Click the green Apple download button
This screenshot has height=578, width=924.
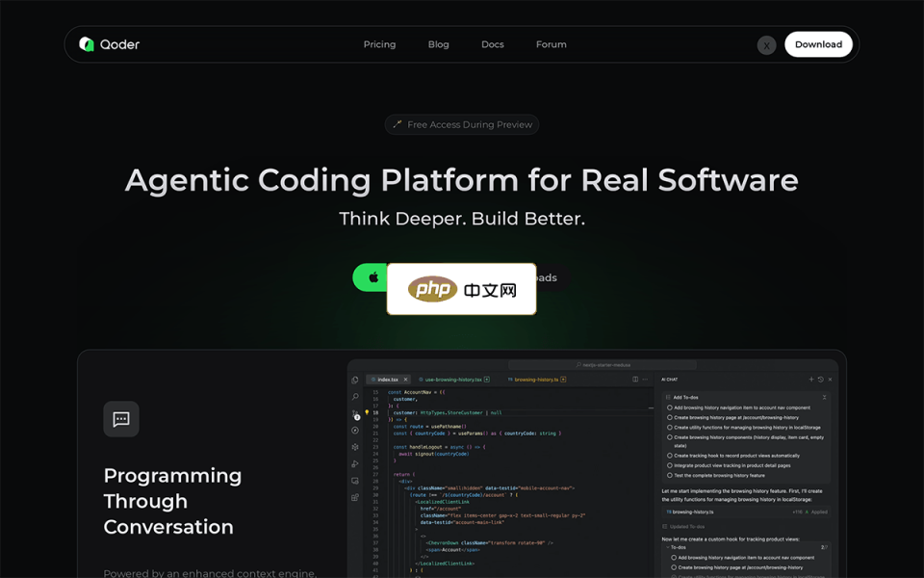[x=370, y=277]
